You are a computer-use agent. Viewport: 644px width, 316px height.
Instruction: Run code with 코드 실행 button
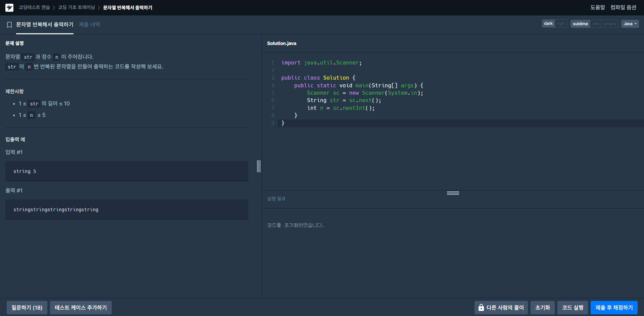coord(573,308)
